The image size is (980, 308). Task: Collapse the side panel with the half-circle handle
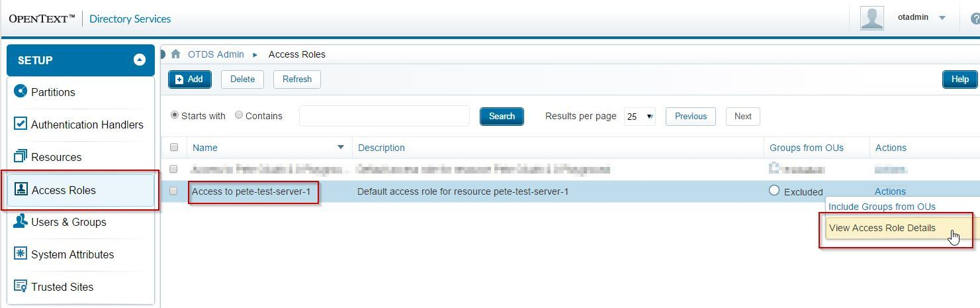click(x=162, y=54)
